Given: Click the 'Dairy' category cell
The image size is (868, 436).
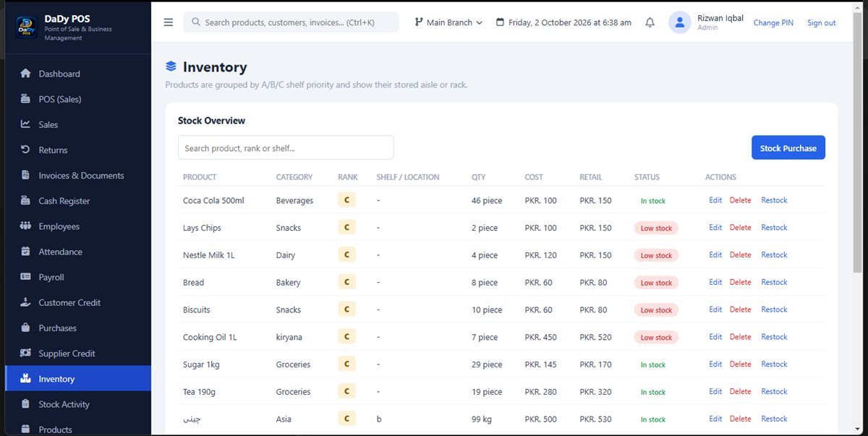Looking at the screenshot, I should click(x=286, y=255).
